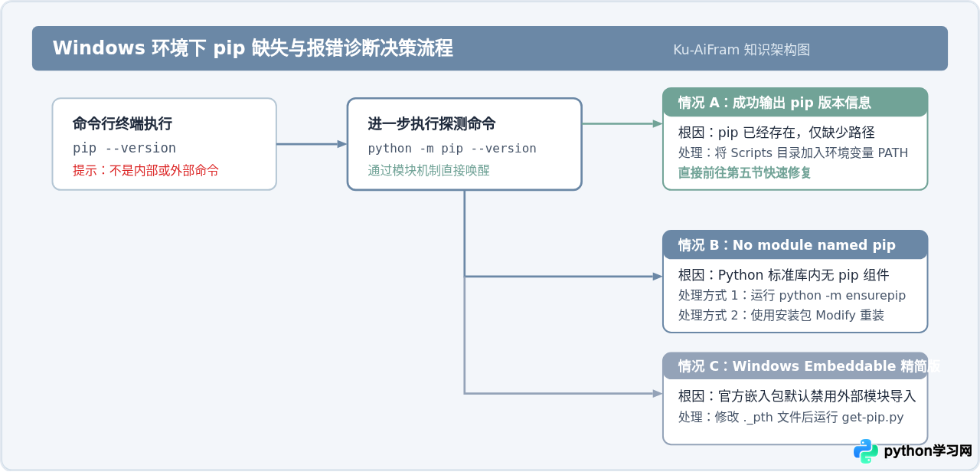Click the red hint '提示：不是内部或外部命令'

(145, 170)
